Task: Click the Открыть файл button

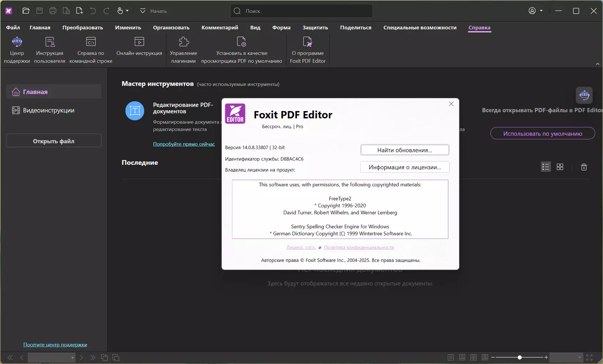Action: coord(54,141)
